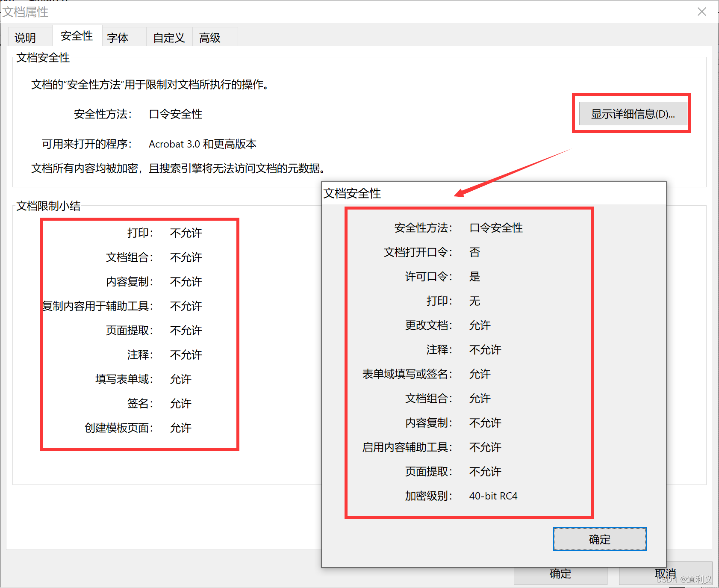Switch to the 说明 tab
Image resolution: width=719 pixels, height=588 pixels.
coord(28,37)
